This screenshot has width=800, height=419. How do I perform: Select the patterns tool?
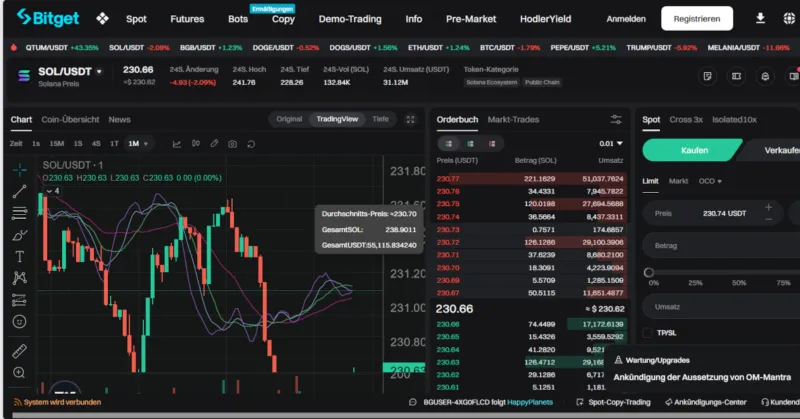[x=19, y=278]
